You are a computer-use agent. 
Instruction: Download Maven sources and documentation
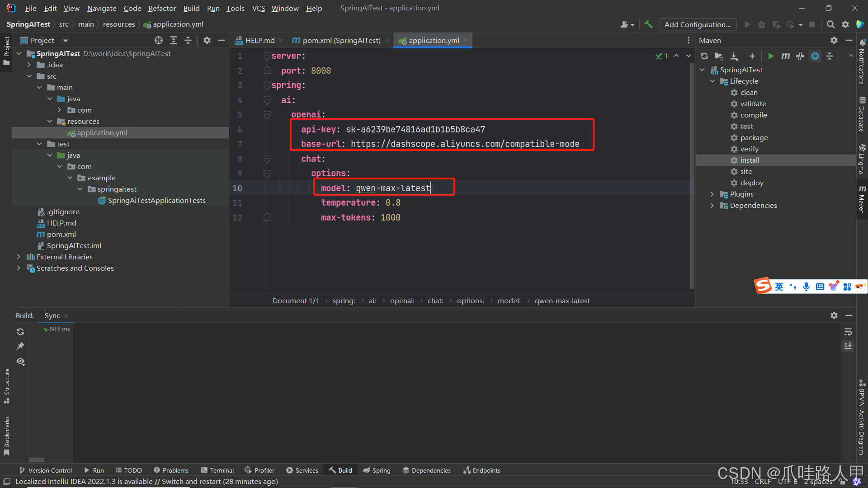[734, 56]
